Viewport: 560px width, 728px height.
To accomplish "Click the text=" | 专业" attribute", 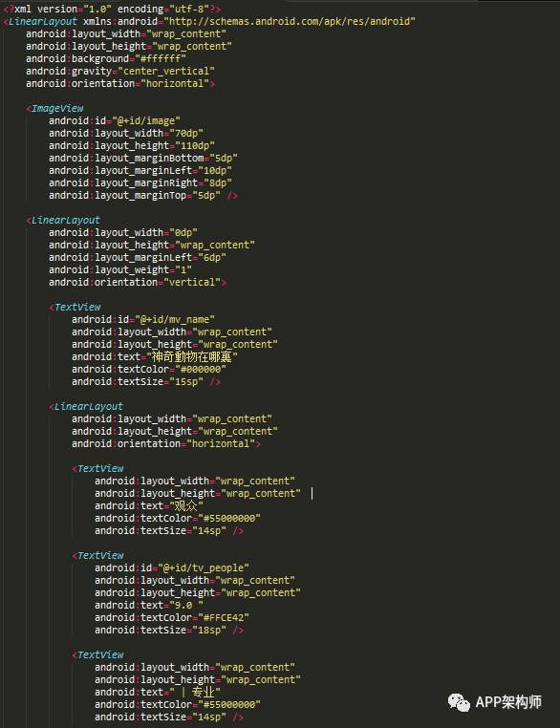I will [158, 692].
